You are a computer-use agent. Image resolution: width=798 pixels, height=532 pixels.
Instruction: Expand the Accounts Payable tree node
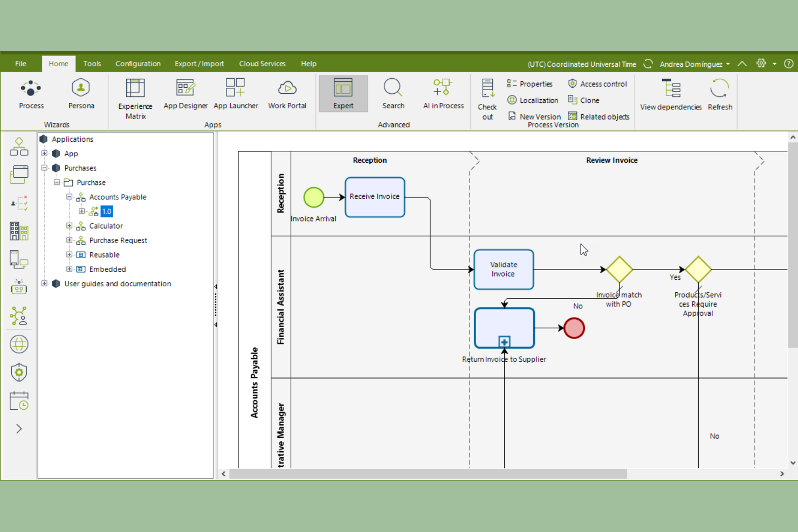pos(69,197)
